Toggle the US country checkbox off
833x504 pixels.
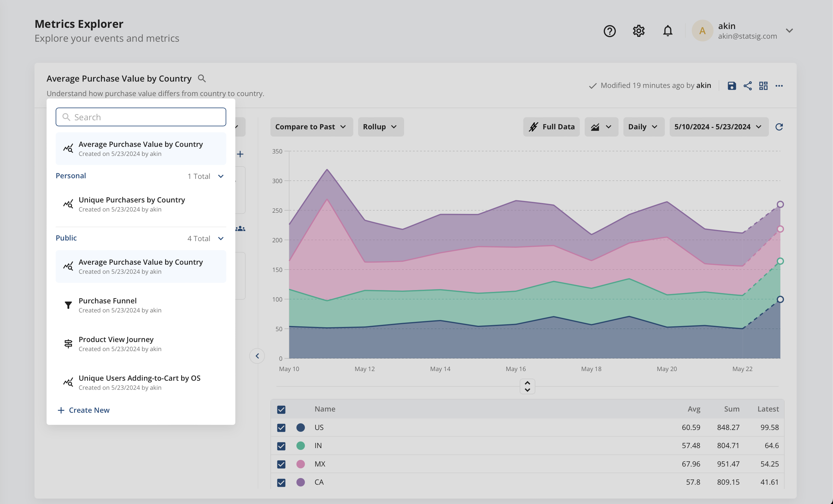click(281, 427)
